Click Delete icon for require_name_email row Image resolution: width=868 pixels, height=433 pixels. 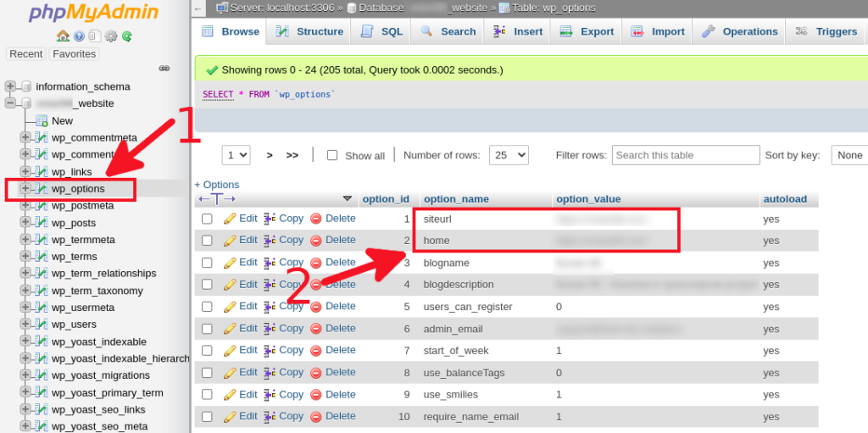(x=316, y=416)
